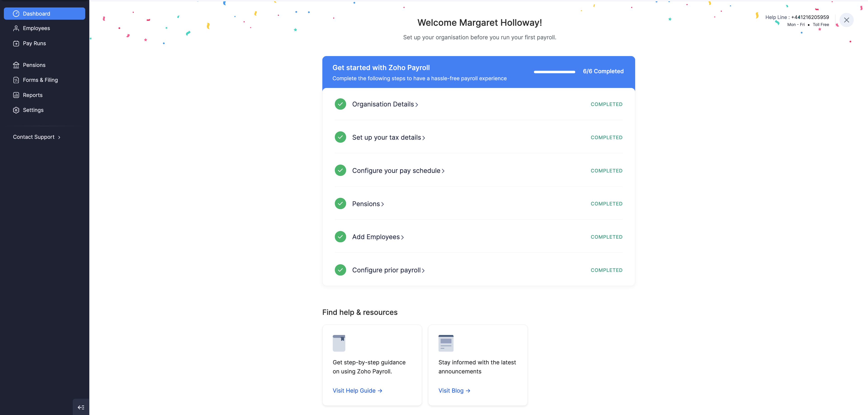
Task: Open Organisation Details step
Action: [x=385, y=104]
